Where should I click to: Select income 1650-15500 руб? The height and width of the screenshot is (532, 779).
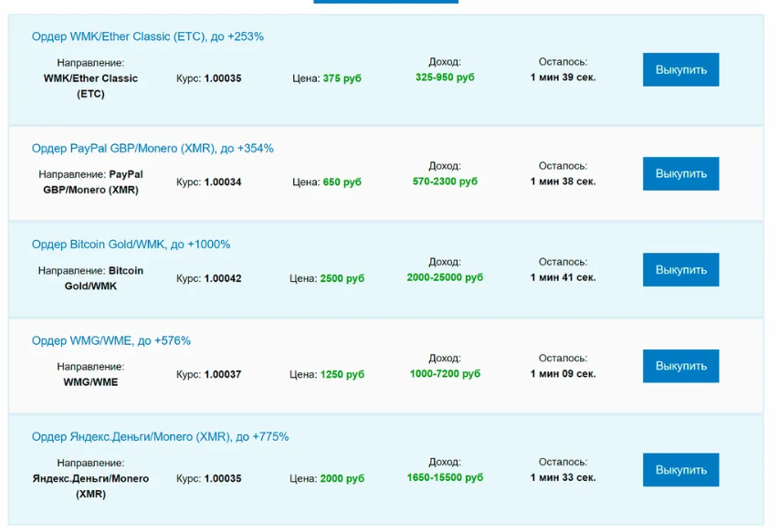[445, 477]
